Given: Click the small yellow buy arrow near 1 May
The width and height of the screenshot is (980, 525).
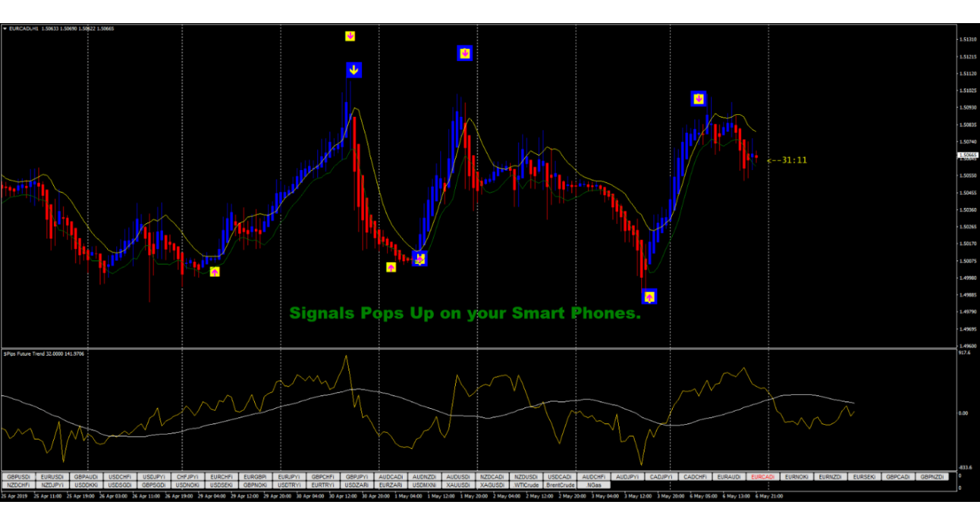Looking at the screenshot, I should (x=391, y=267).
